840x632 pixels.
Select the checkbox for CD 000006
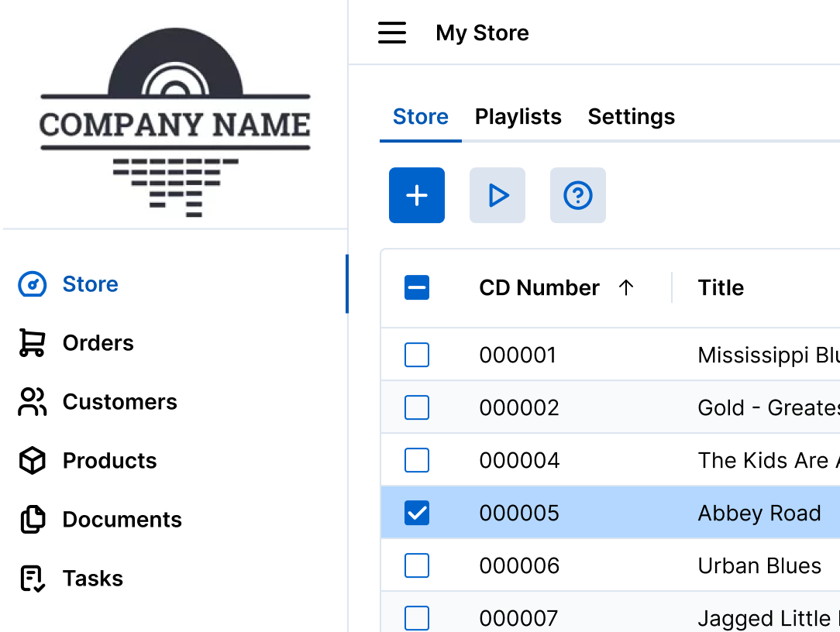417,565
